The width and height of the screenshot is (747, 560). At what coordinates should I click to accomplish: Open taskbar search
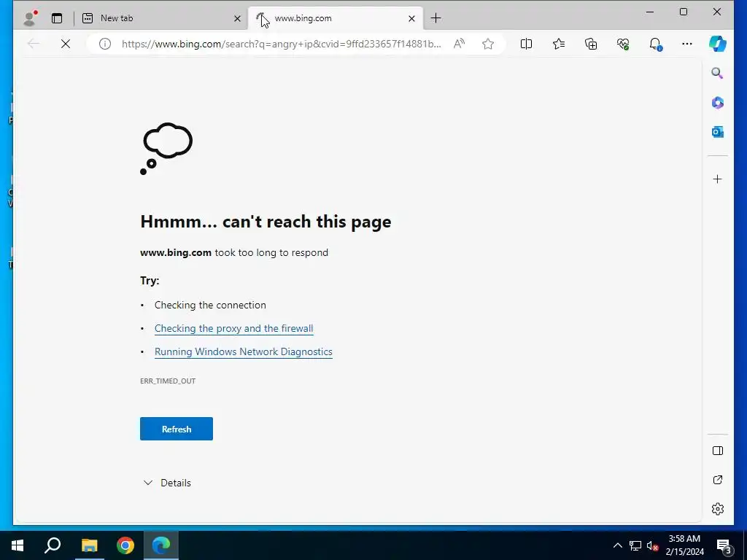tap(53, 545)
